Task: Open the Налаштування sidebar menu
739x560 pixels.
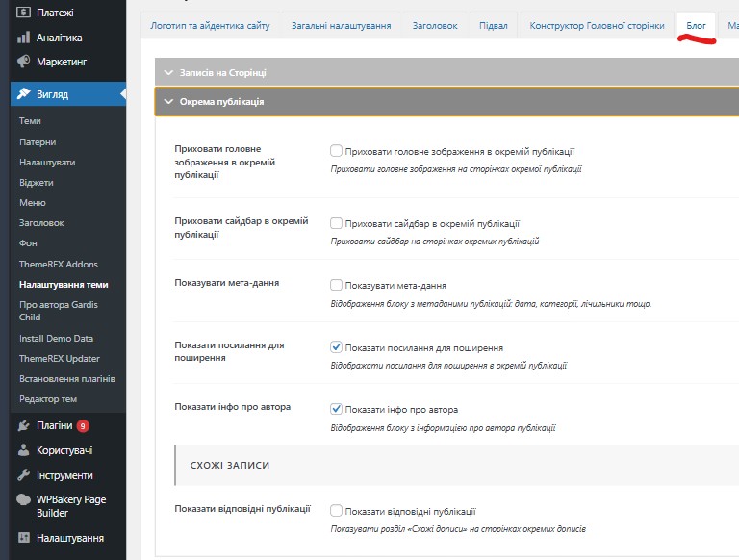Action: [70, 538]
